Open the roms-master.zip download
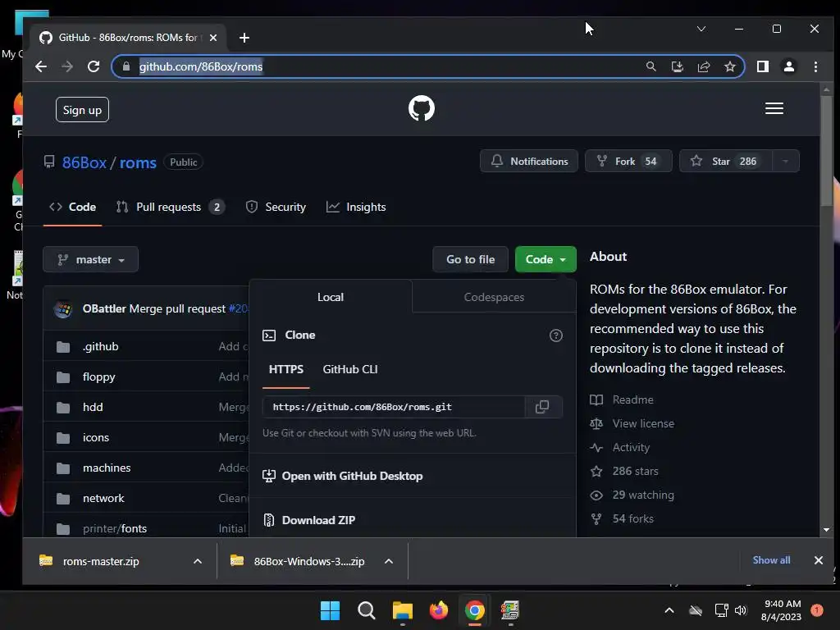This screenshot has height=630, width=840. [x=101, y=561]
